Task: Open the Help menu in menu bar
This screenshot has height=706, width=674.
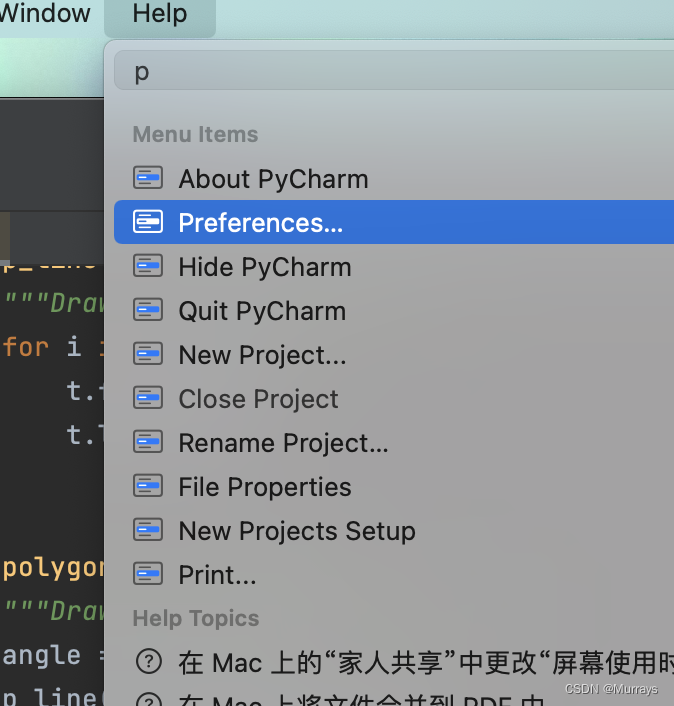Action: [160, 14]
